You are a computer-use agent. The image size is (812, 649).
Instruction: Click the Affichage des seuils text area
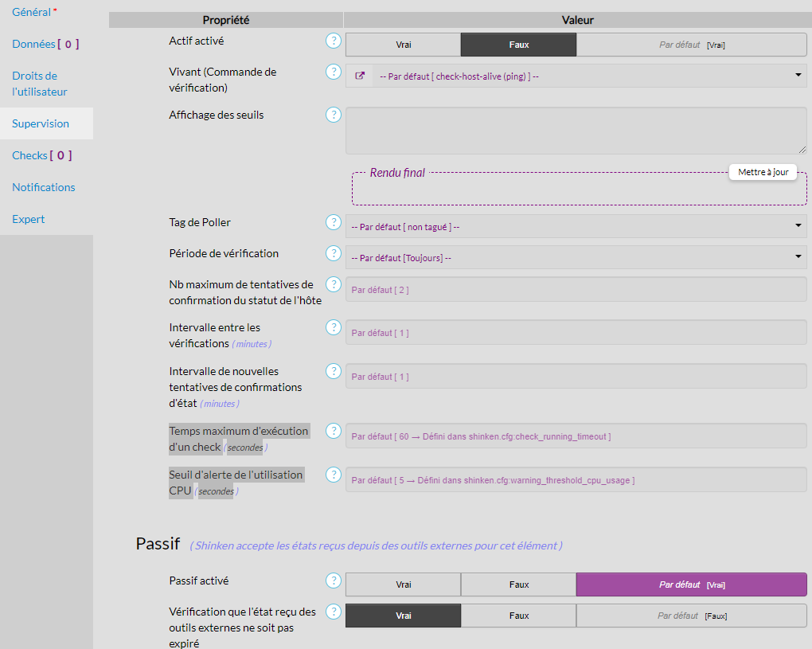(576, 131)
